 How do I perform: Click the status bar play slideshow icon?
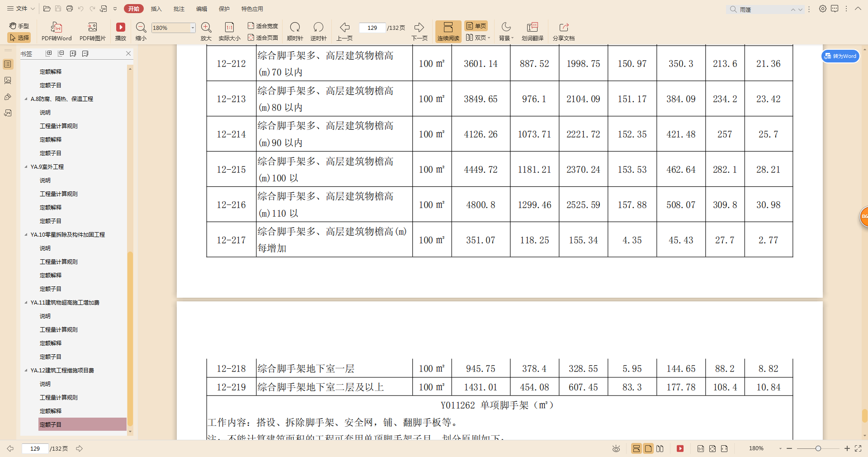point(680,448)
